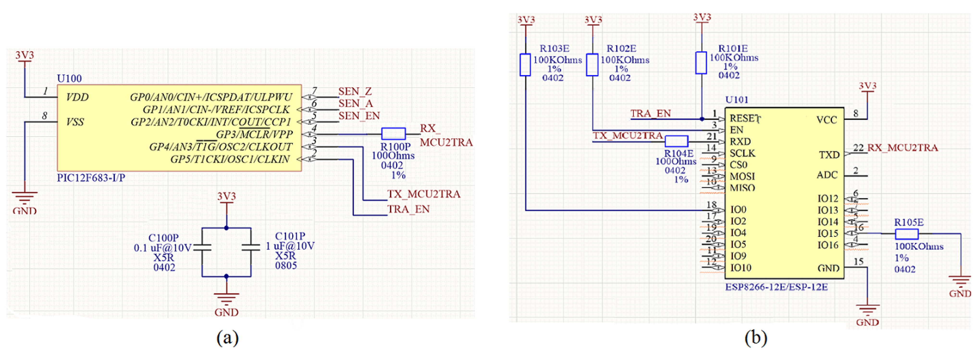
Task: Click the C100P capacitor symbol
Action: [202, 247]
